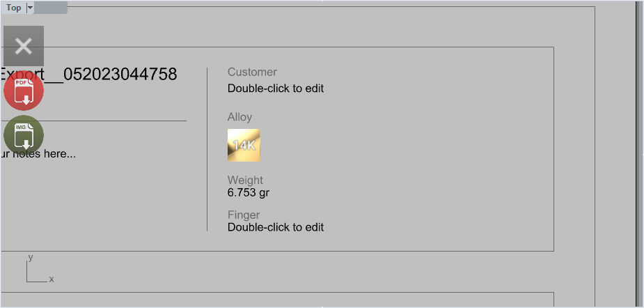Select the 6.753 gr weight value
The width and height of the screenshot is (644, 308).
[x=249, y=193]
